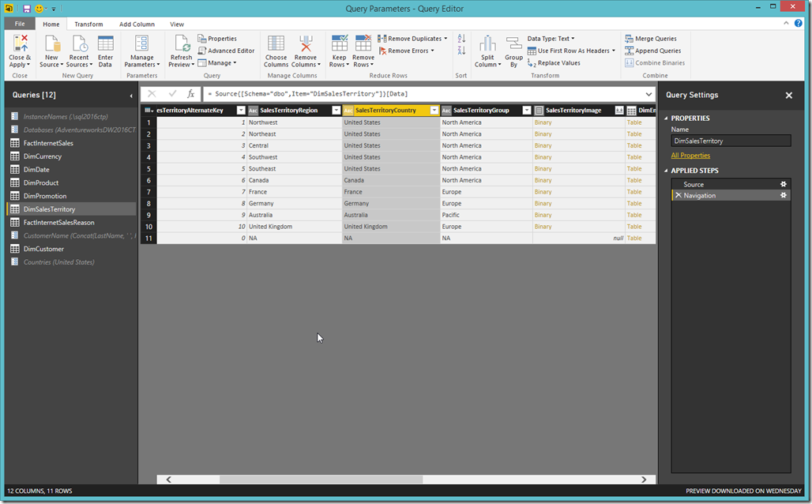Open the Manage query dropdown

tap(217, 63)
